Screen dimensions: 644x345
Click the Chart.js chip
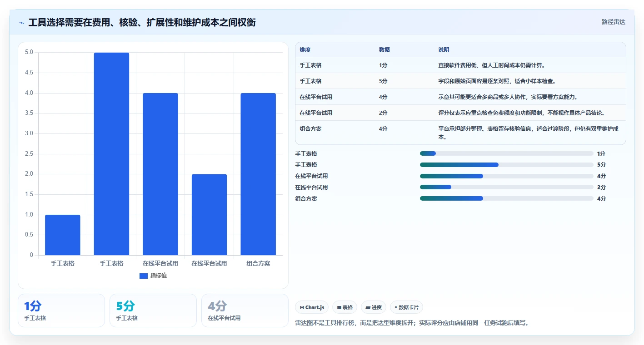312,307
